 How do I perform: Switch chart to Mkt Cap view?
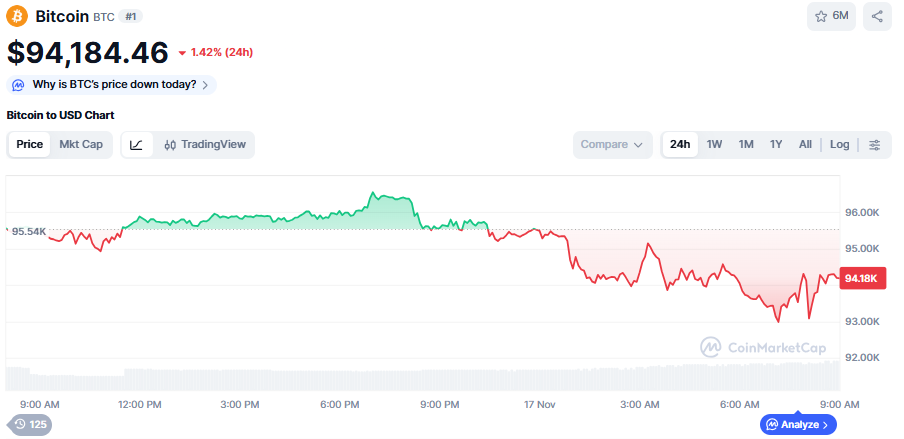pos(81,144)
